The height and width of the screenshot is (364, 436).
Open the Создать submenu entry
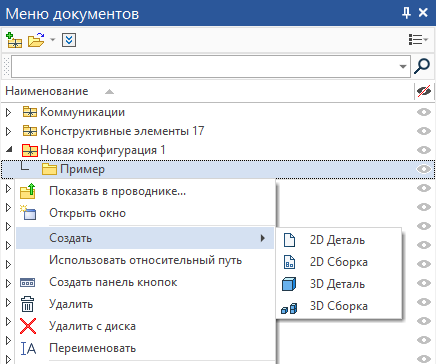[145, 238]
